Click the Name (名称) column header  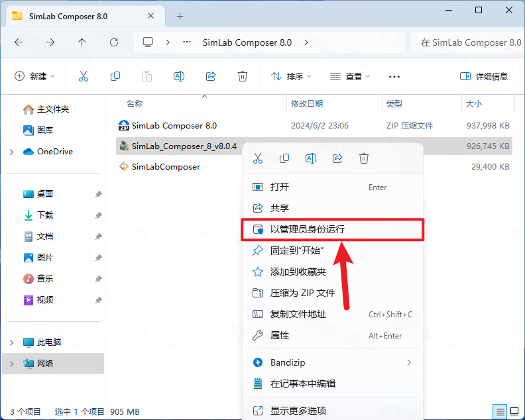point(135,104)
